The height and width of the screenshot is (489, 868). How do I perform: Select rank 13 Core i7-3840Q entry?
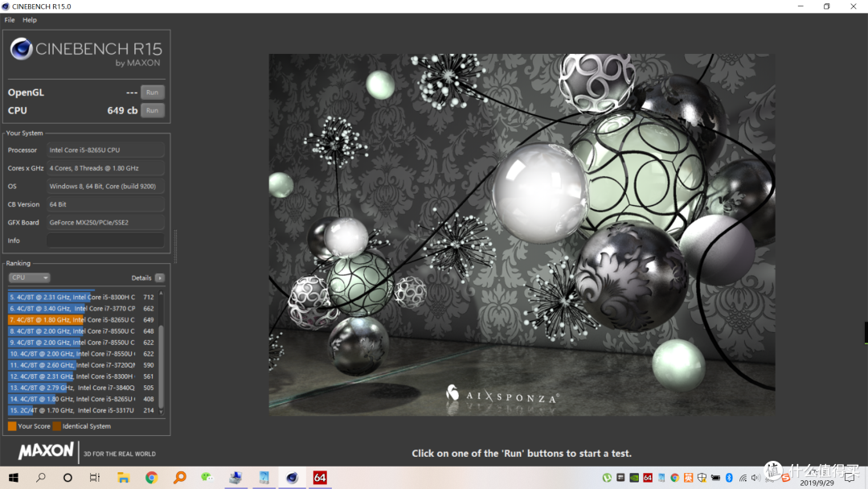tap(82, 388)
